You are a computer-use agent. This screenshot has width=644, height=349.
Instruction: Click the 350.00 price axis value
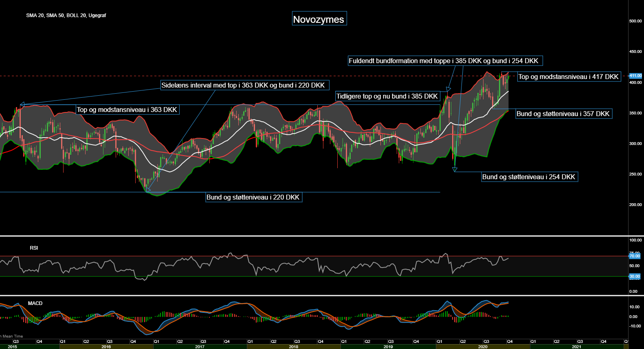[635, 113]
